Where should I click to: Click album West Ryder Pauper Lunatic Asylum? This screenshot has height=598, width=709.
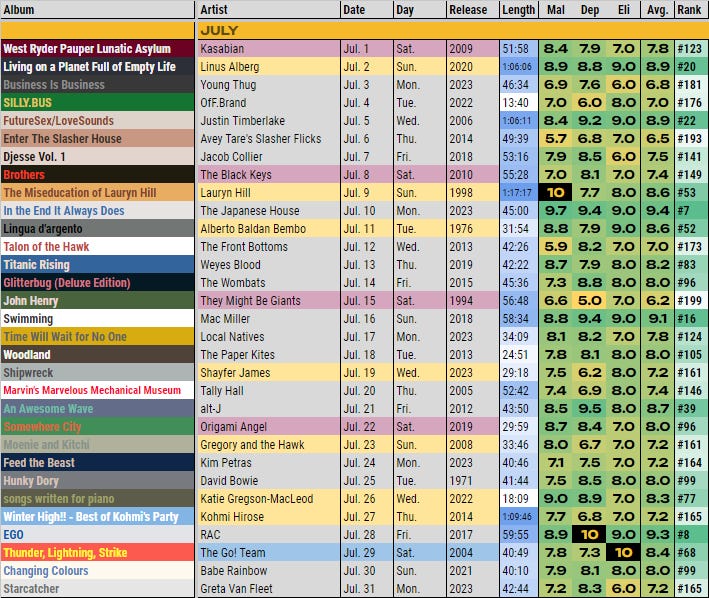98,48
